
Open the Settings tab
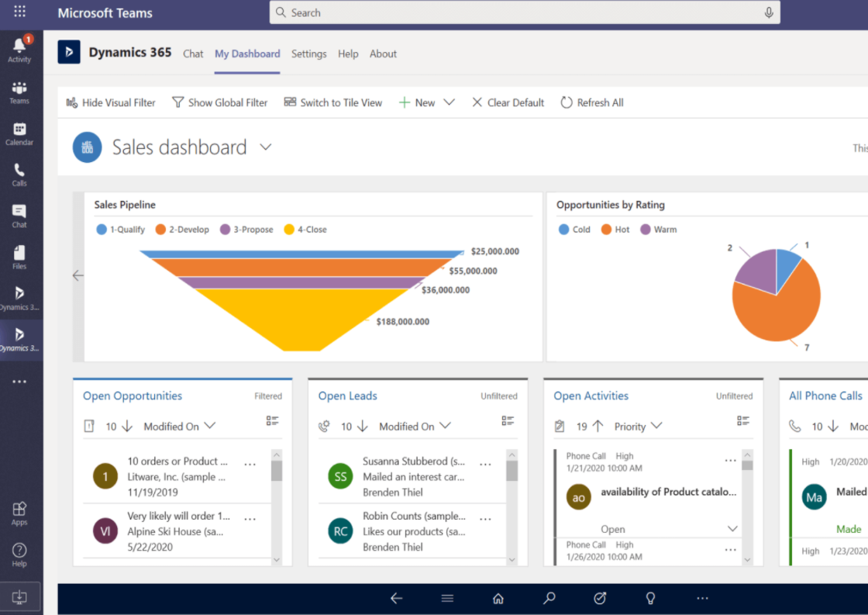309,54
